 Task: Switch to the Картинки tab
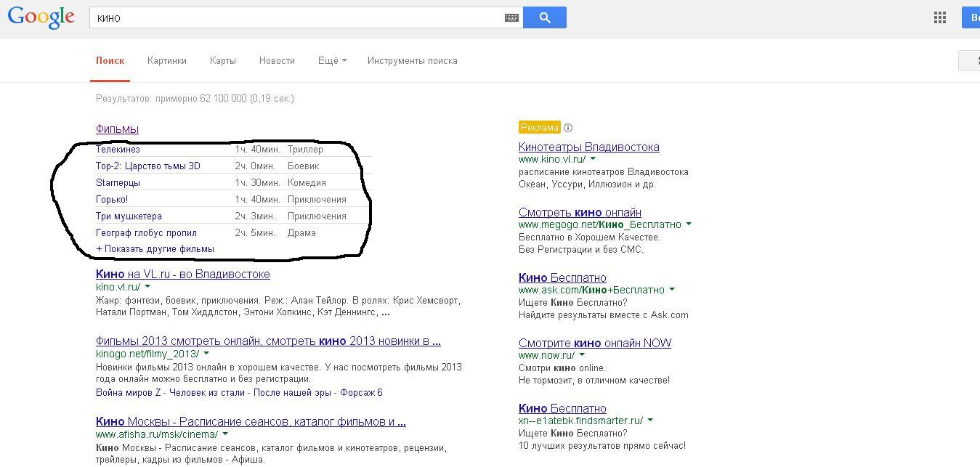(166, 61)
